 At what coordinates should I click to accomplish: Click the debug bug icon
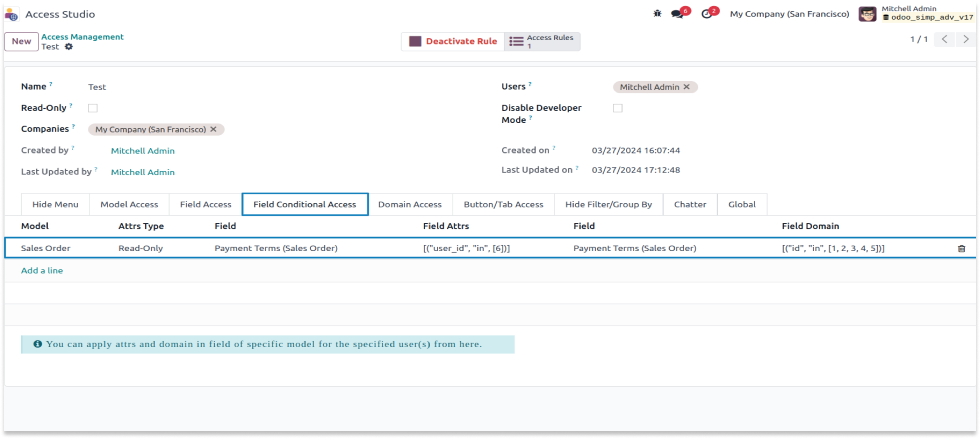(657, 14)
